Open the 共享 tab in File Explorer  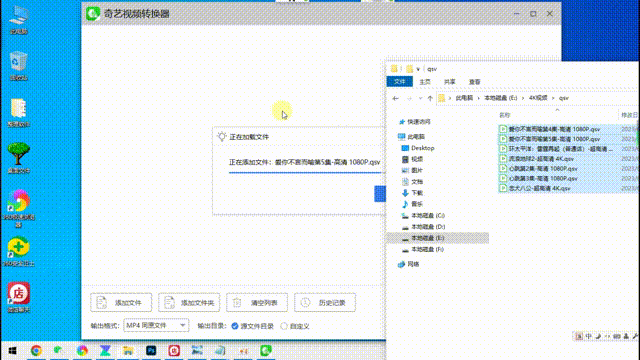click(x=449, y=82)
